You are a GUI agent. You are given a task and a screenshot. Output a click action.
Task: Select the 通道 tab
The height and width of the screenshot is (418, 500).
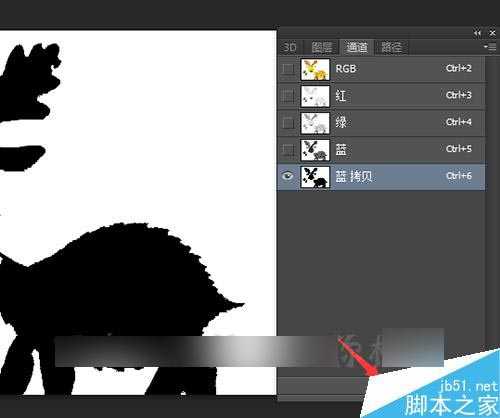pyautogui.click(x=356, y=47)
